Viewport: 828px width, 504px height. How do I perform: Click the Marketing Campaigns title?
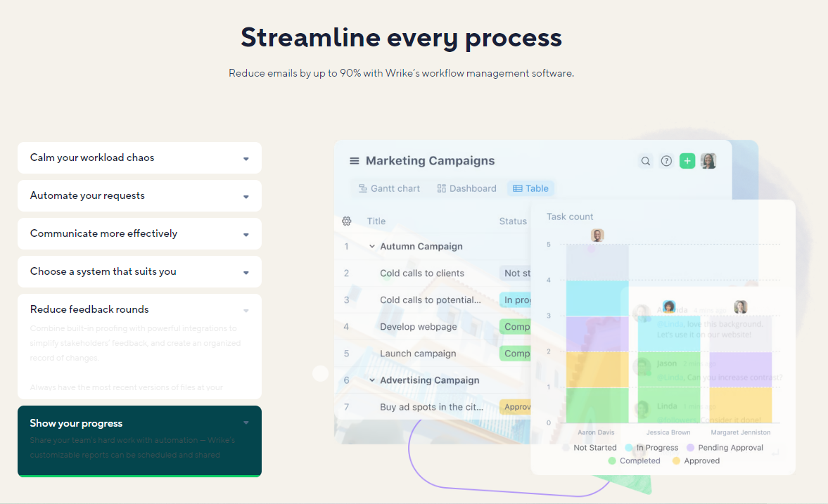click(x=431, y=161)
